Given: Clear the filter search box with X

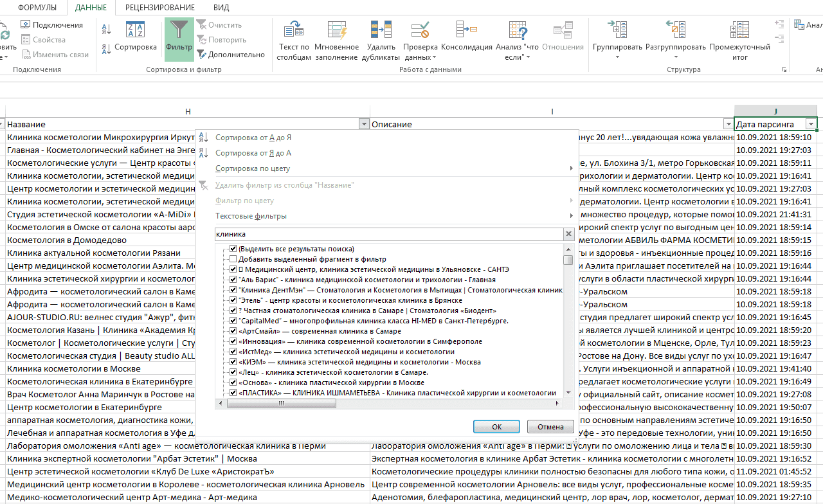Looking at the screenshot, I should pyautogui.click(x=568, y=235).
